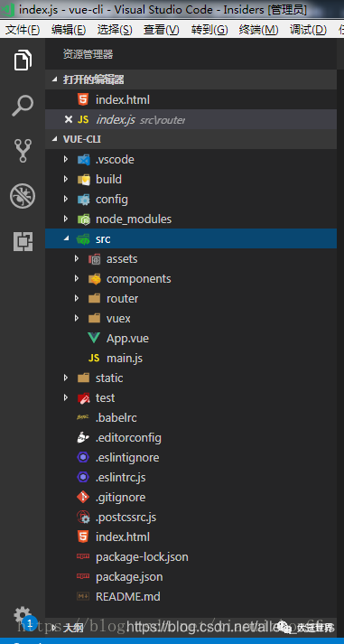Select index.html in open editors list
The image size is (344, 644).
pos(191,99)
